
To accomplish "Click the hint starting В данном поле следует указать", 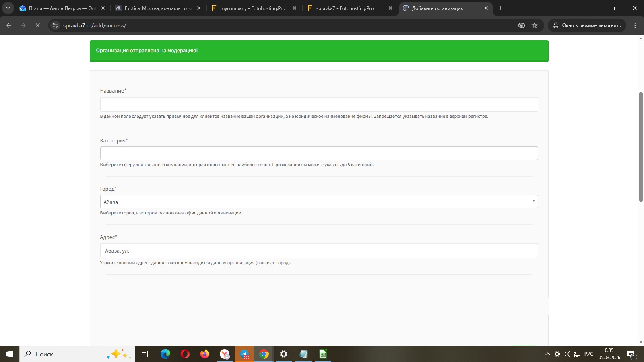I will tap(294, 117).
